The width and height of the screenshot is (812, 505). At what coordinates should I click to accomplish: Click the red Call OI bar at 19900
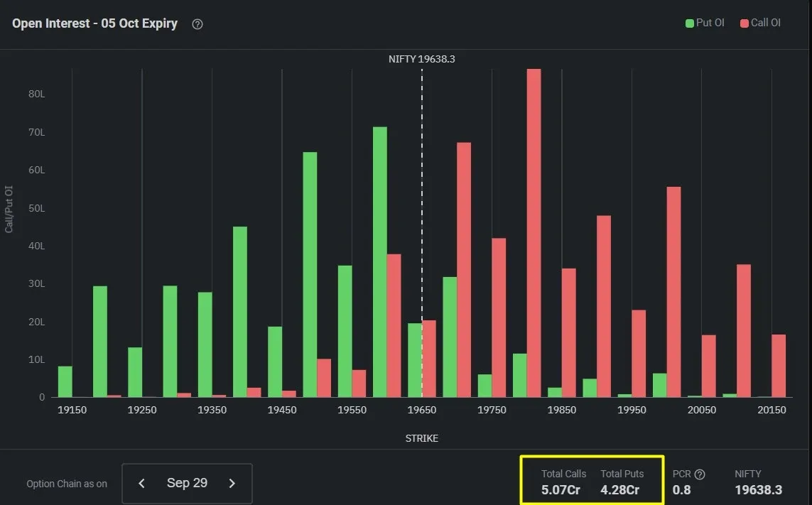[x=604, y=307]
